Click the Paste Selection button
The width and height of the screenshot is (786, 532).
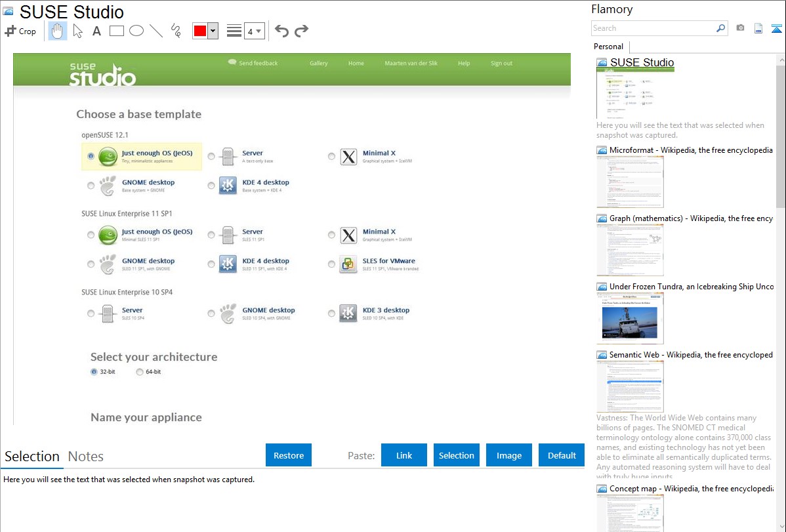(x=457, y=455)
